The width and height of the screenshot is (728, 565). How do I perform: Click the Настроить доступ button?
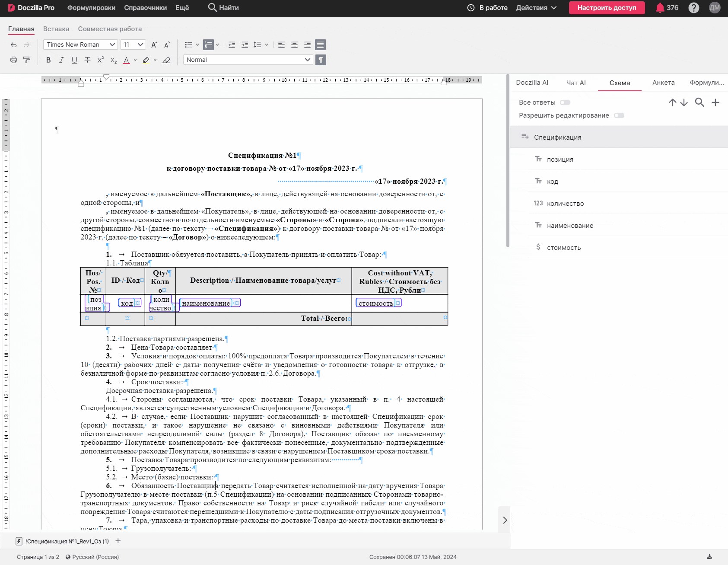(x=607, y=8)
